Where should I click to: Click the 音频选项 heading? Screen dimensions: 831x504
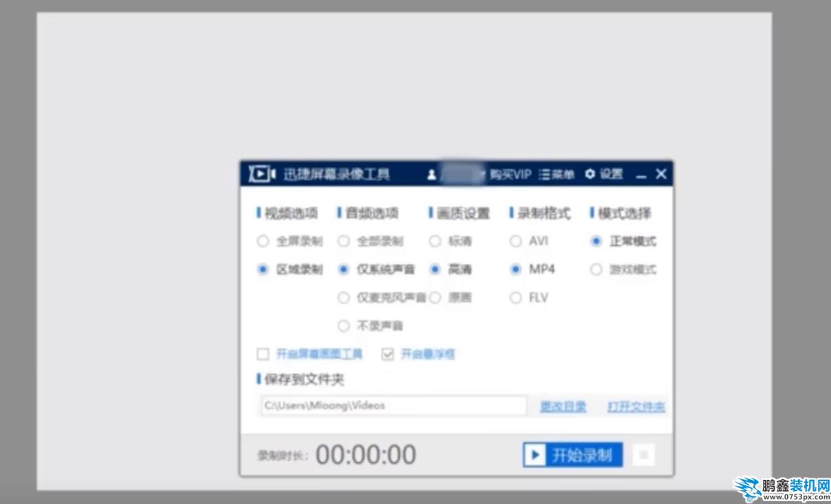(x=371, y=213)
